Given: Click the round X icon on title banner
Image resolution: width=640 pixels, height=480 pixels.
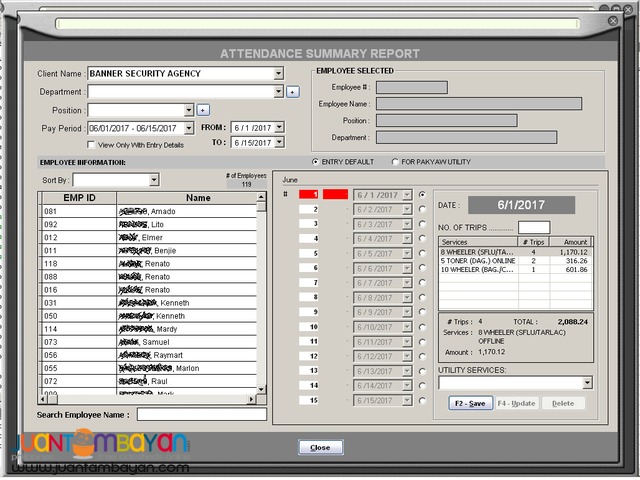Looking at the screenshot, I should (613, 21).
